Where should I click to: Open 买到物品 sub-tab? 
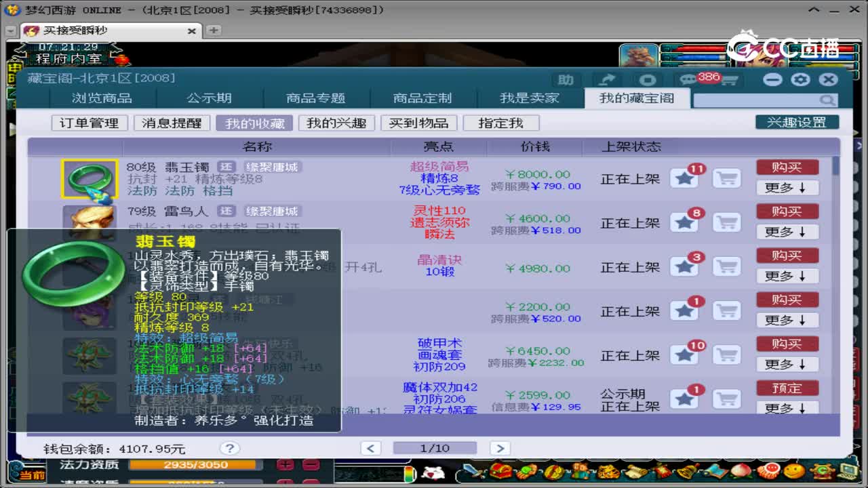click(x=418, y=123)
